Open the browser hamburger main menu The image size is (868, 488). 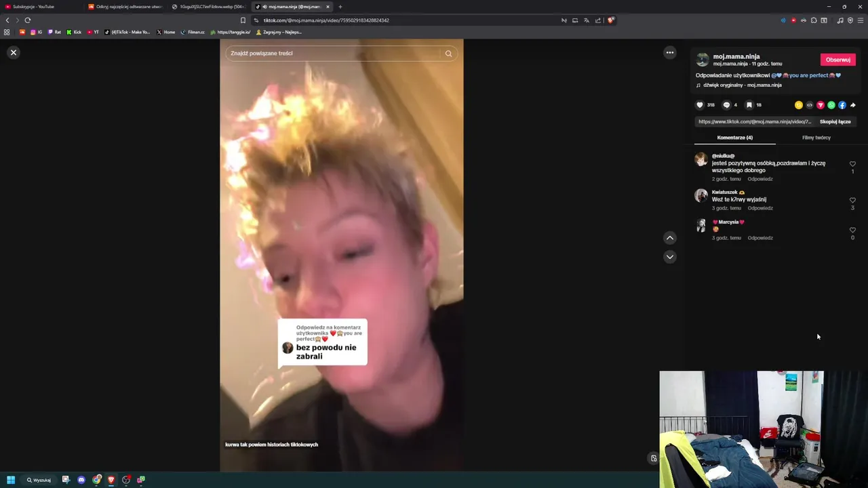pos(861,20)
